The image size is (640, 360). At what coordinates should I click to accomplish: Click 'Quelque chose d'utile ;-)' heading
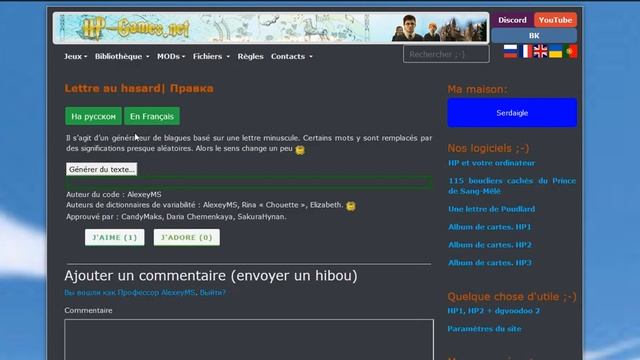[512, 297]
